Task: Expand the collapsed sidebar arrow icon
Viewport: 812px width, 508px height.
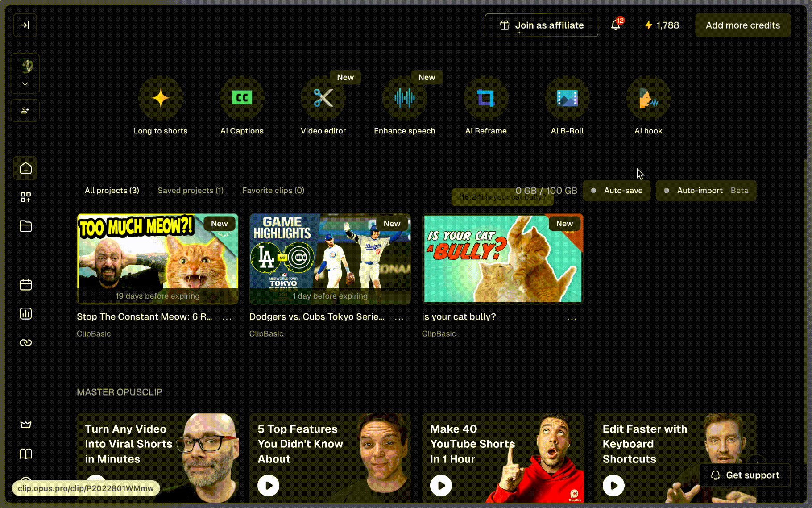Action: coord(25,25)
